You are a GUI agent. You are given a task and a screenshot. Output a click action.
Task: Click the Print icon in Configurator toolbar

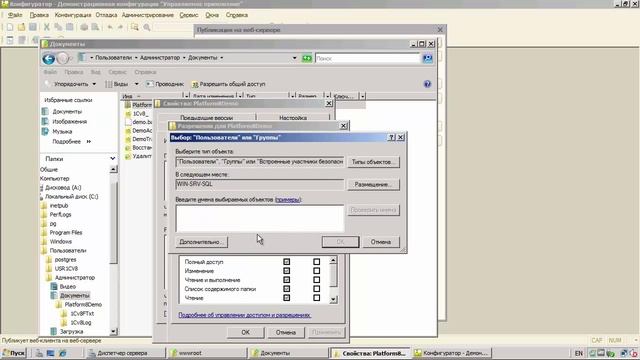click(84, 27)
